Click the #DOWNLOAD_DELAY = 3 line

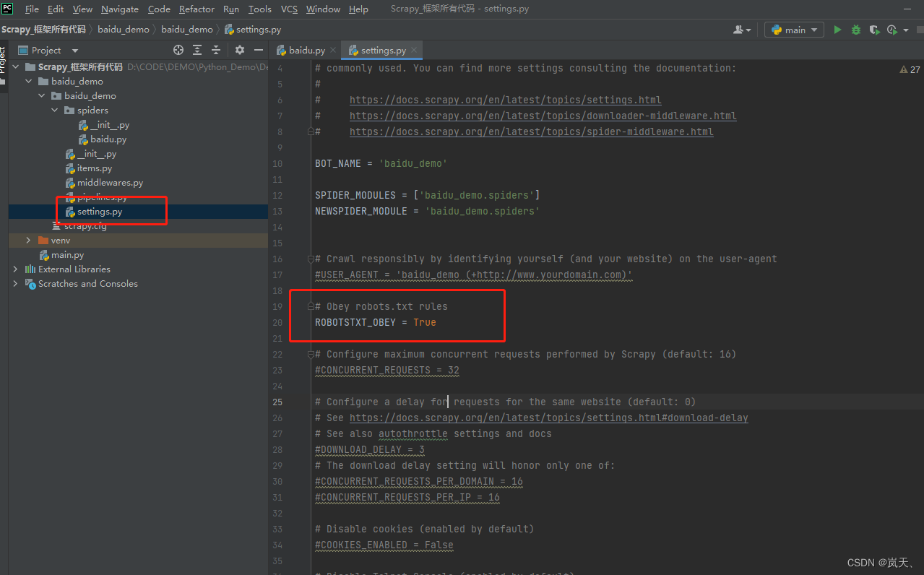coord(370,449)
